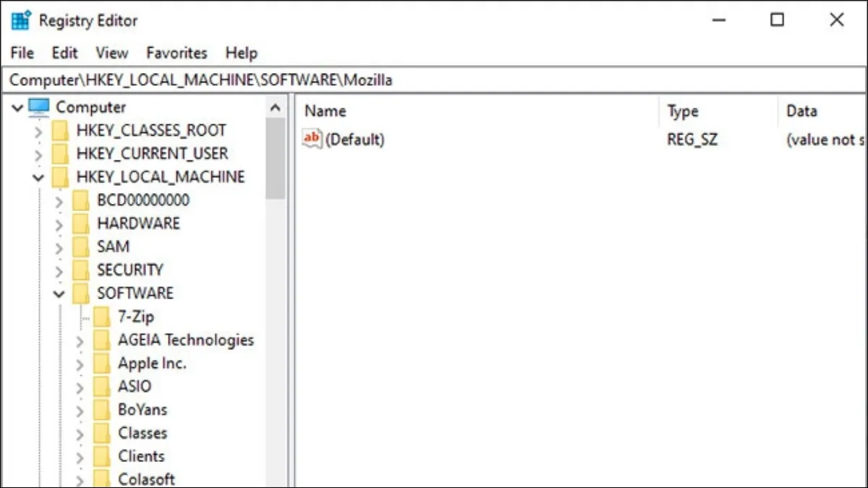Expand the Clients key chevron
This screenshot has width=868, height=488.
(x=80, y=455)
